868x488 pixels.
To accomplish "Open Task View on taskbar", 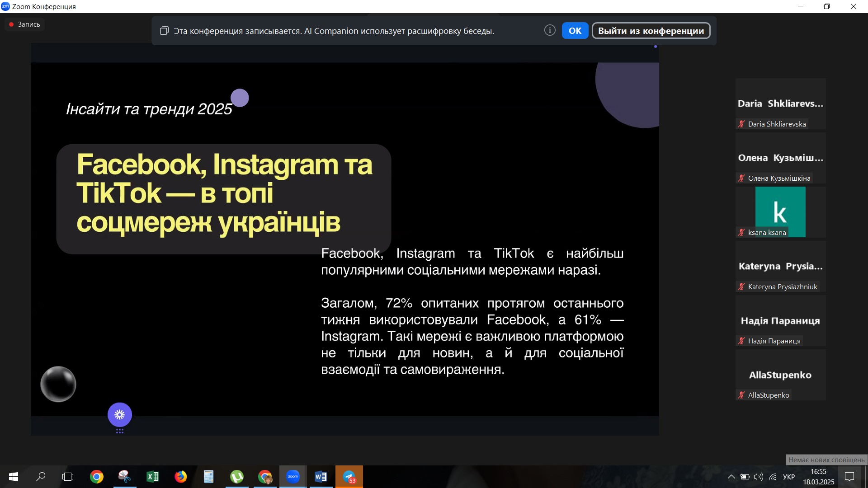I will click(x=68, y=477).
